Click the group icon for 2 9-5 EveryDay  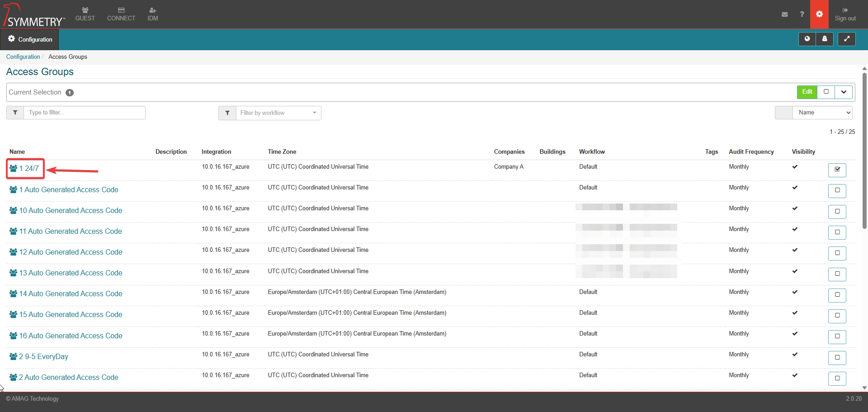pyautogui.click(x=13, y=356)
